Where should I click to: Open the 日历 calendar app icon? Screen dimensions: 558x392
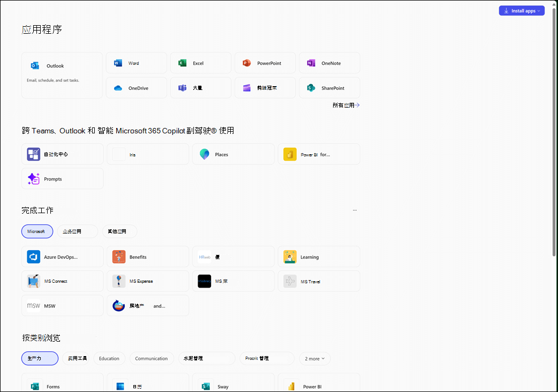click(120, 386)
